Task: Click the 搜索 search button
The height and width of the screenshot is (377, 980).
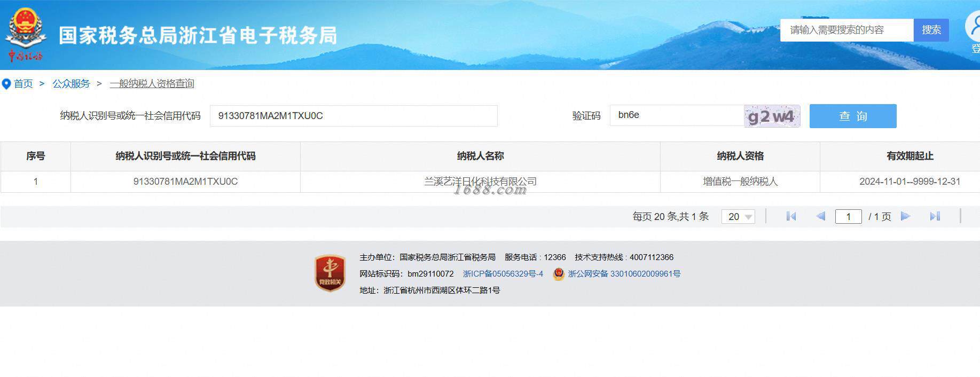Action: tap(931, 30)
